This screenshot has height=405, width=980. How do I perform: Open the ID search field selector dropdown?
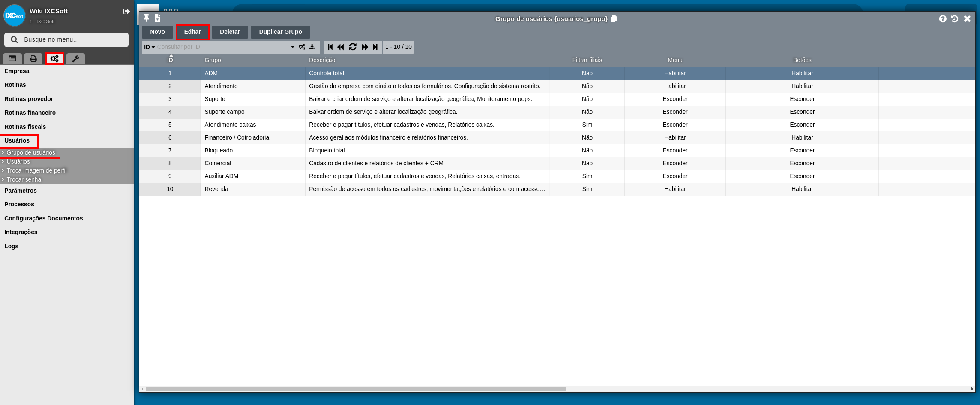[x=149, y=47]
